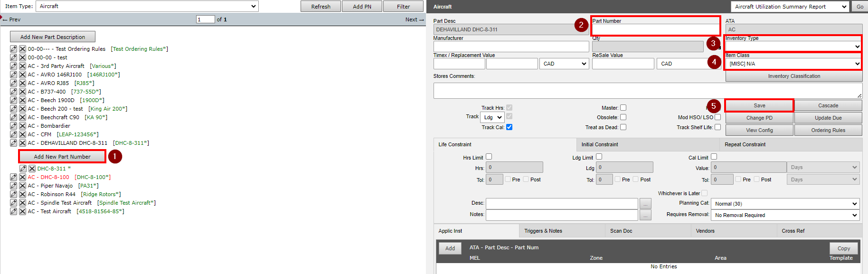This screenshot has height=274, width=868.
Task: Click edit pencil icon for Test Ordering Rules
Action: coord(13,49)
